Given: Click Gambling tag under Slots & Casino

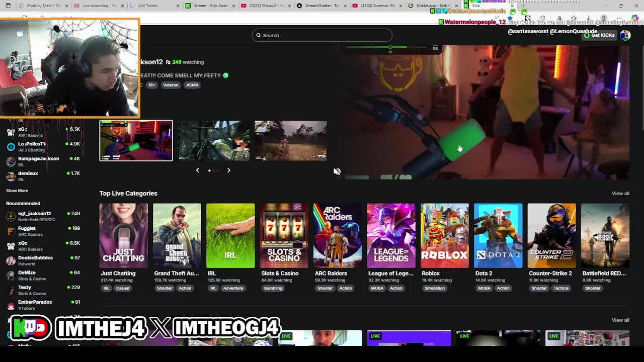Looking at the screenshot, I should tap(273, 289).
